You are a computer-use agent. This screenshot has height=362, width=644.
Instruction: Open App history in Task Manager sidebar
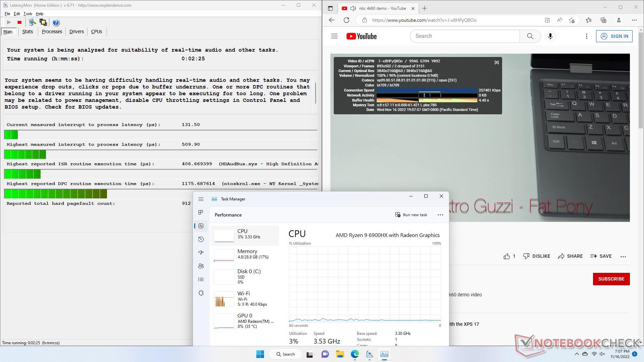click(x=201, y=239)
